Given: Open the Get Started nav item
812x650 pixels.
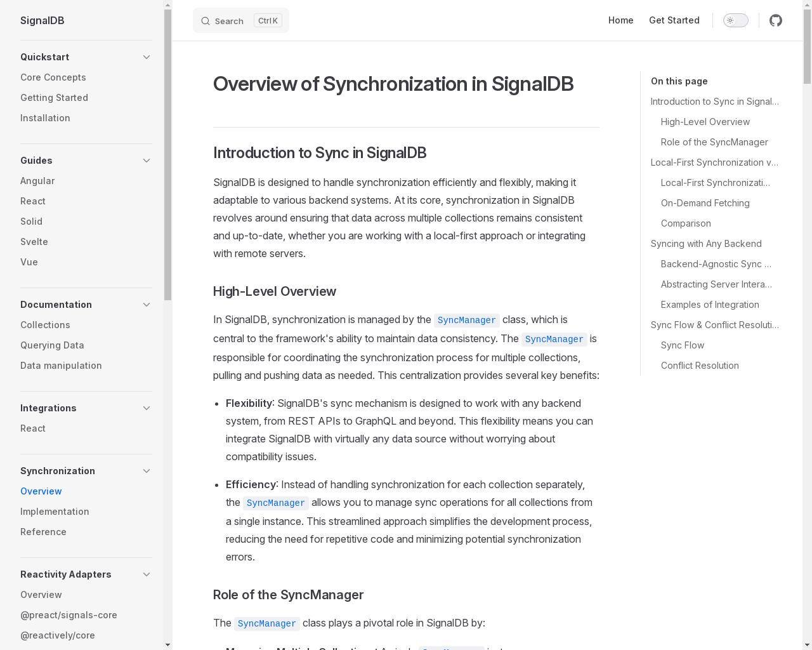Looking at the screenshot, I should pyautogui.click(x=674, y=20).
